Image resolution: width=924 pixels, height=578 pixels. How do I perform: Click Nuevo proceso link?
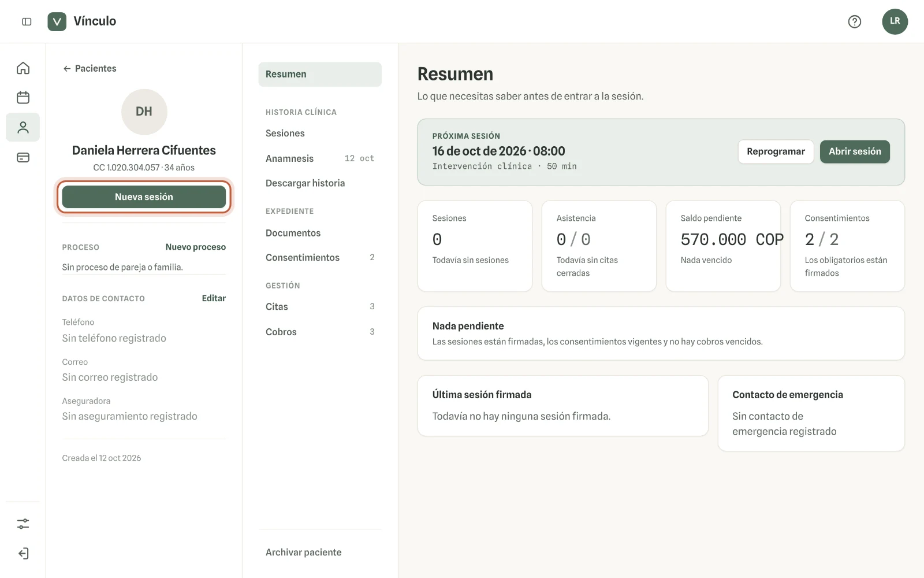point(196,247)
